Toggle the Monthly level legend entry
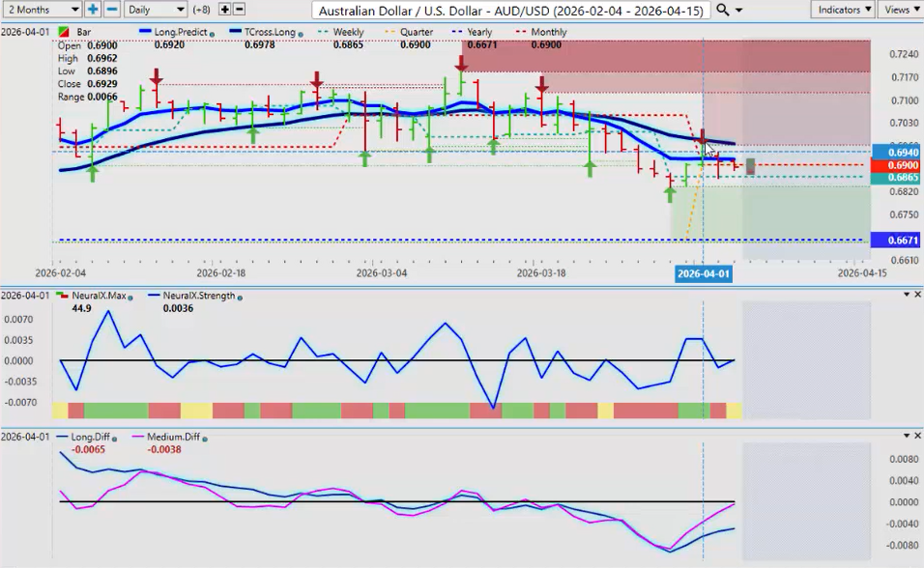The height and width of the screenshot is (568, 924). [x=542, y=33]
